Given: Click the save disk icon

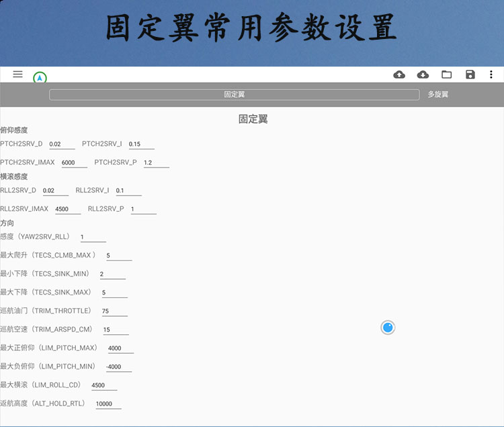Looking at the screenshot, I should coord(470,75).
